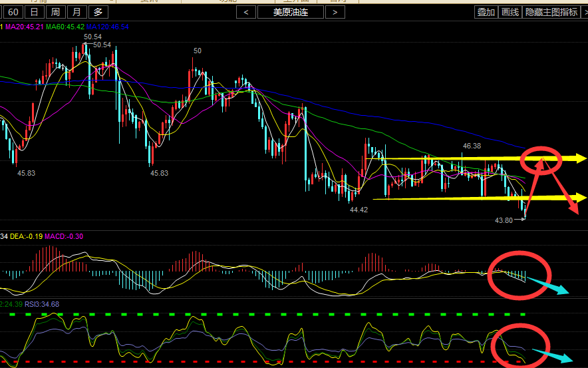Switch to monthly chart with 月 button
This screenshot has height=368, width=588.
click(78, 12)
